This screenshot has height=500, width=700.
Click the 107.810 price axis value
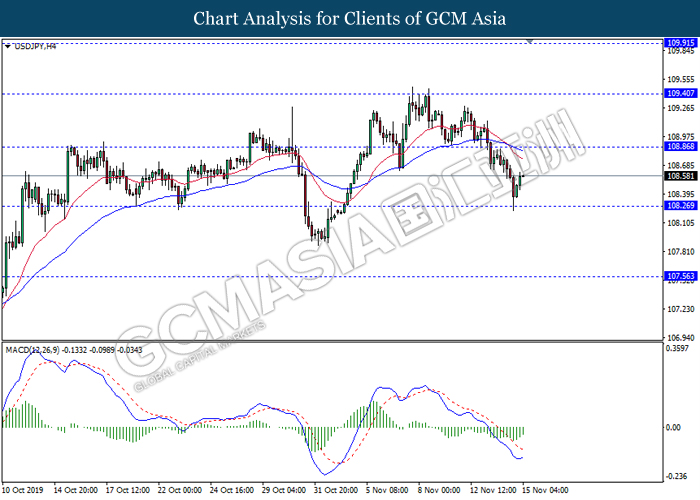680,252
